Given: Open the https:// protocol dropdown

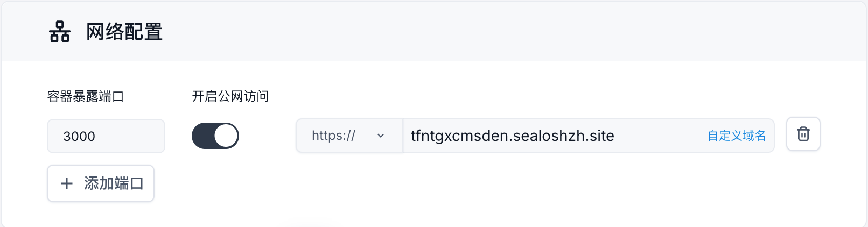Looking at the screenshot, I should [349, 136].
